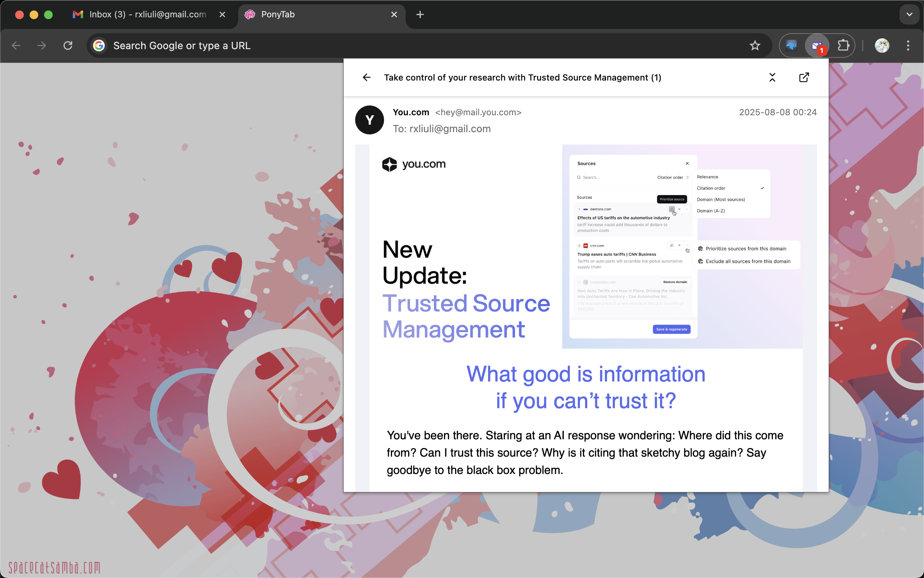Collapse the email thread view

pos(772,78)
